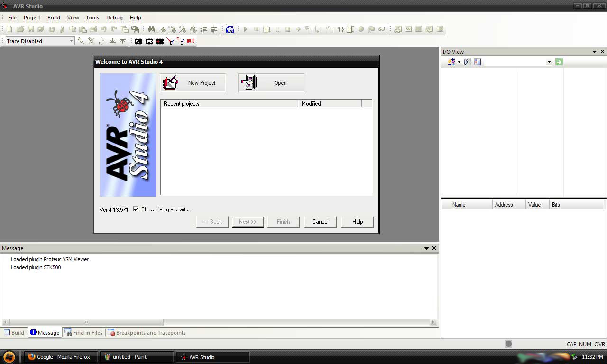
Task: Click the Show Next Statement arrow icon
Action: [x=298, y=29]
